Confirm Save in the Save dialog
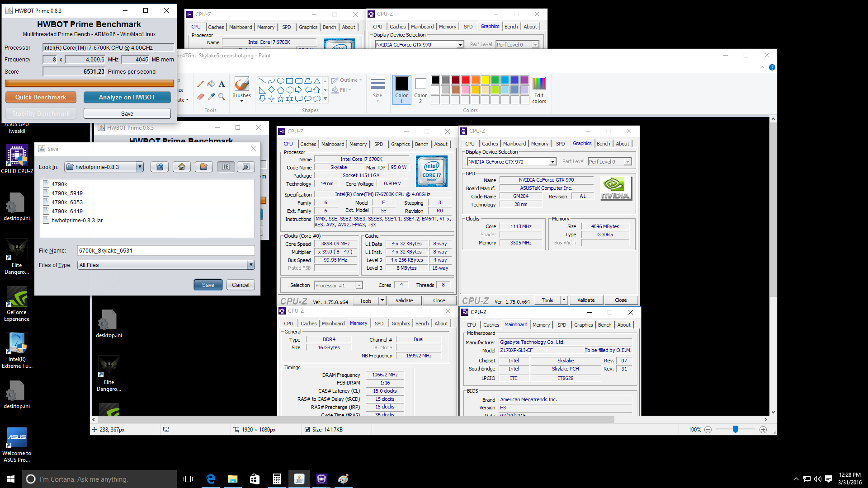868x488 pixels. pos(208,285)
